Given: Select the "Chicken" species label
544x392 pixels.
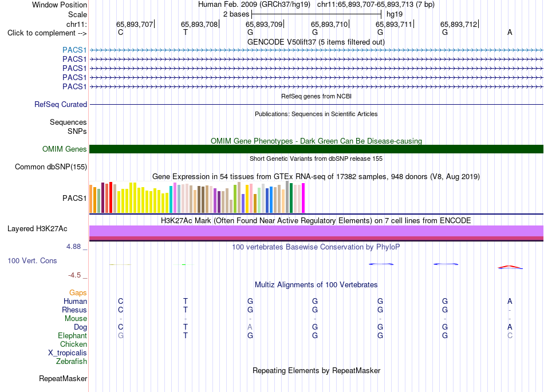Looking at the screenshot, I should [73, 344].
